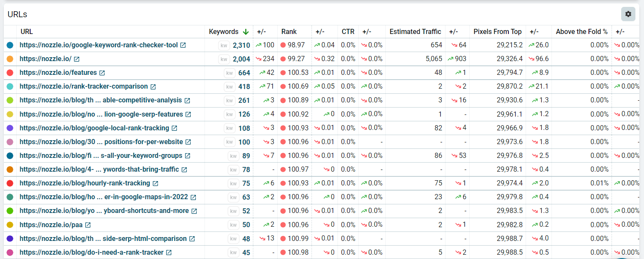Open external link icon for er-in-google-maps-in-2022
The height and width of the screenshot is (259, 644).
(x=193, y=197)
